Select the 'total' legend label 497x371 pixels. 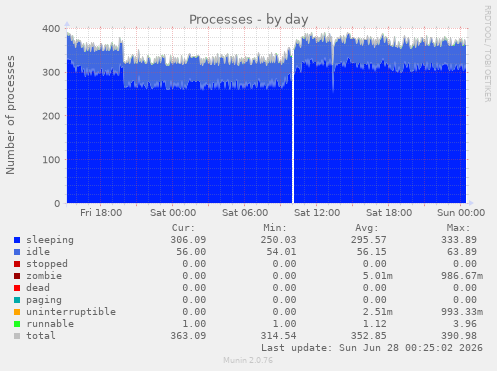41,336
